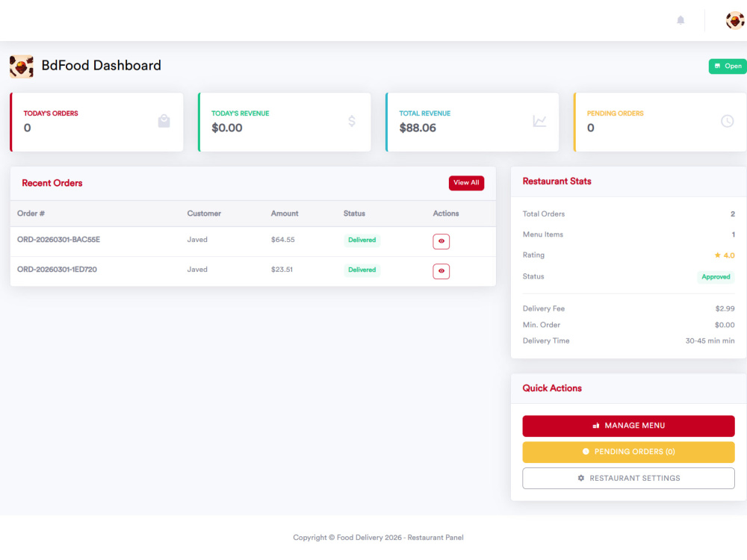Open Restaurant Settings quick action
747x560 pixels.
point(628,478)
